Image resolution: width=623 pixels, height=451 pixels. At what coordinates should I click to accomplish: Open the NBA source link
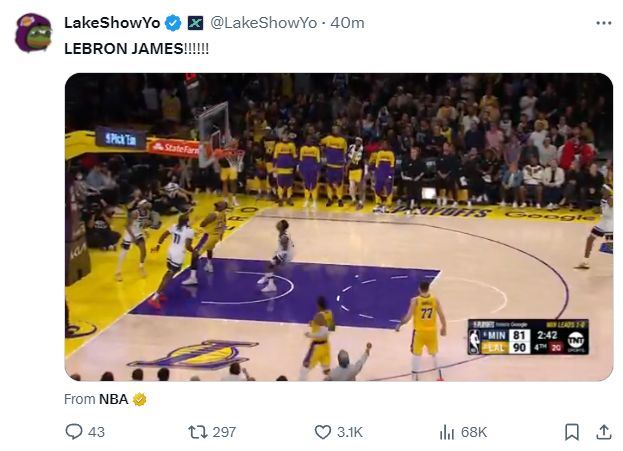click(x=113, y=399)
